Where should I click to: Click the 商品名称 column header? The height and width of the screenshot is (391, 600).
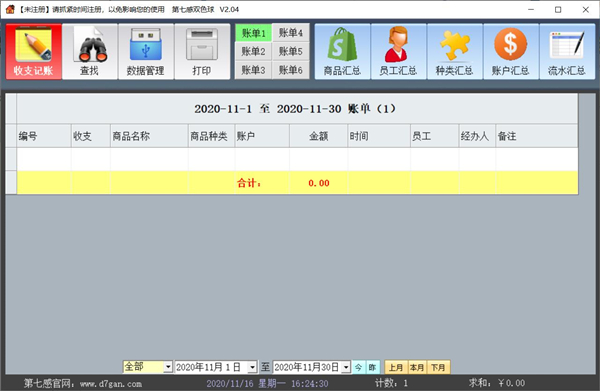click(149, 136)
